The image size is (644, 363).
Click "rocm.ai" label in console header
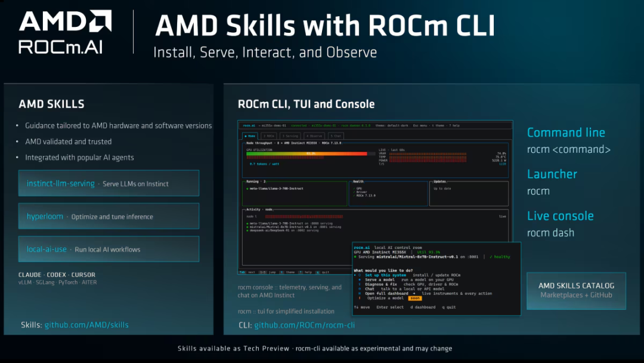tap(249, 126)
